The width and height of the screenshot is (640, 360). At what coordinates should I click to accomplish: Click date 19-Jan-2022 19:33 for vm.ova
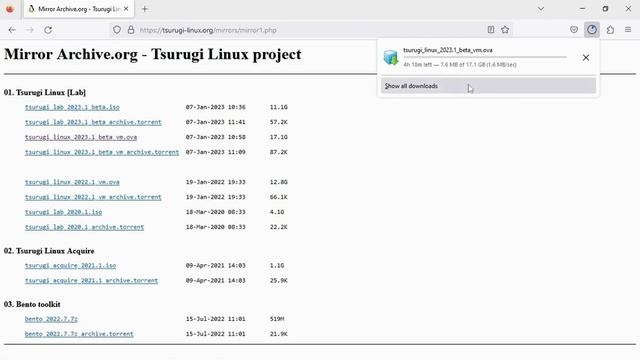tap(216, 182)
